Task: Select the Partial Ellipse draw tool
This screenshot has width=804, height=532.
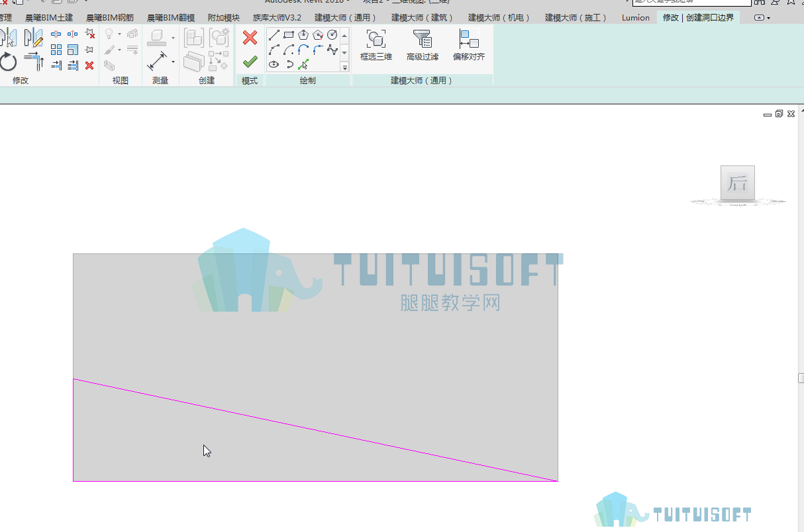Action: [x=289, y=64]
